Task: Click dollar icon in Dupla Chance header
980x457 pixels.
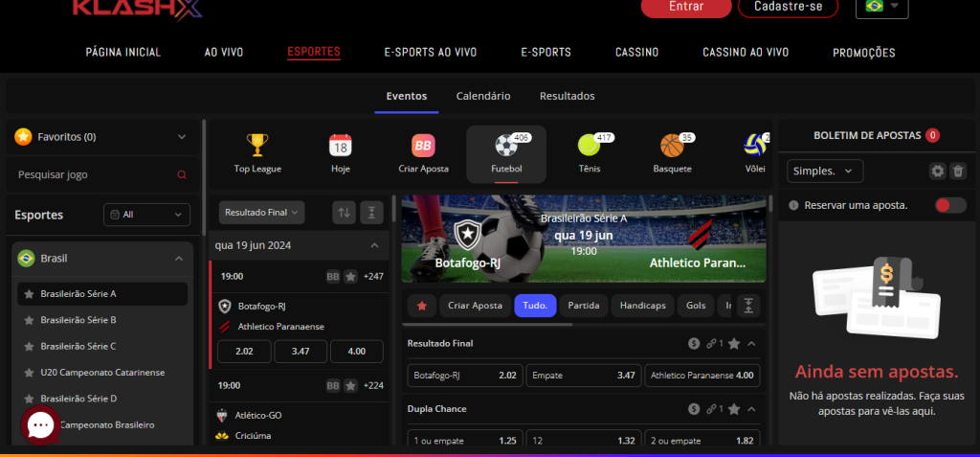Action: coord(694,409)
